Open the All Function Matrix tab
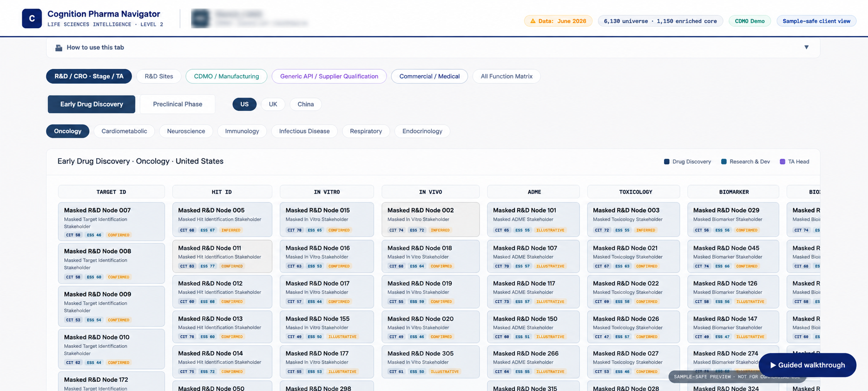The width and height of the screenshot is (868, 391). [x=506, y=76]
